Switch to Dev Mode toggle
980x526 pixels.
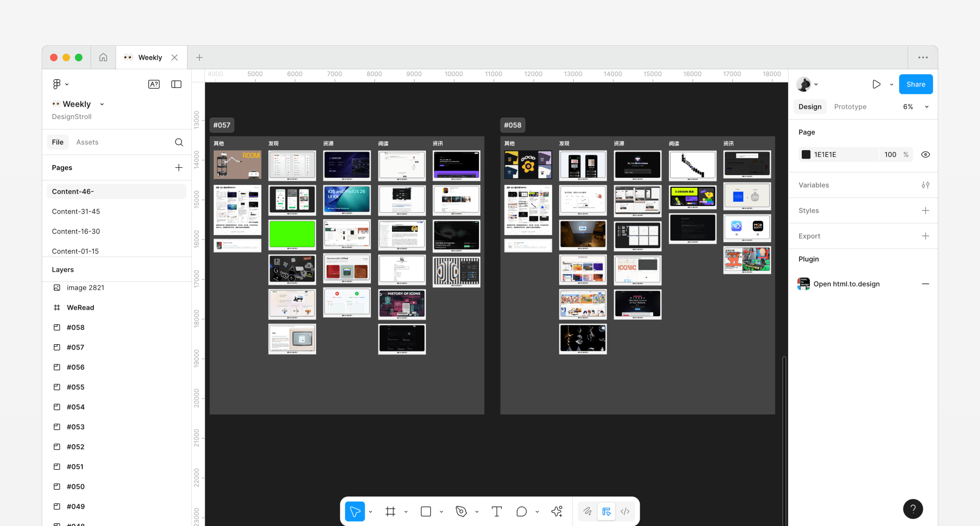tap(625, 511)
